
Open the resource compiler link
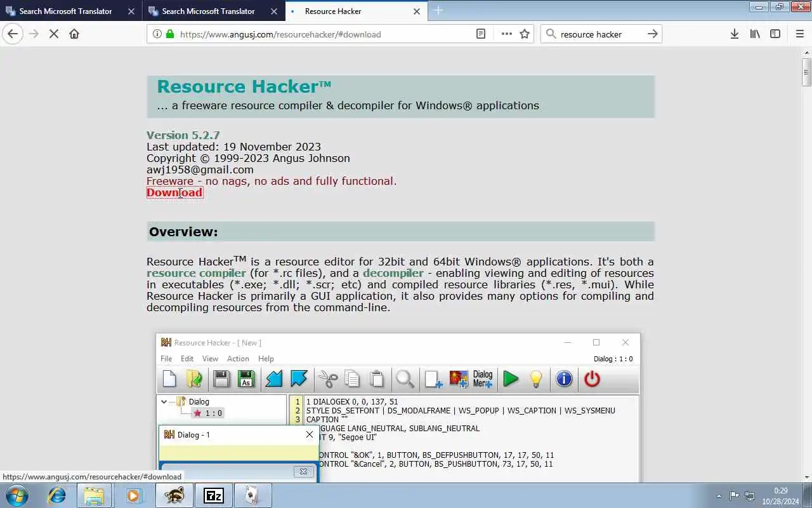pyautogui.click(x=196, y=273)
